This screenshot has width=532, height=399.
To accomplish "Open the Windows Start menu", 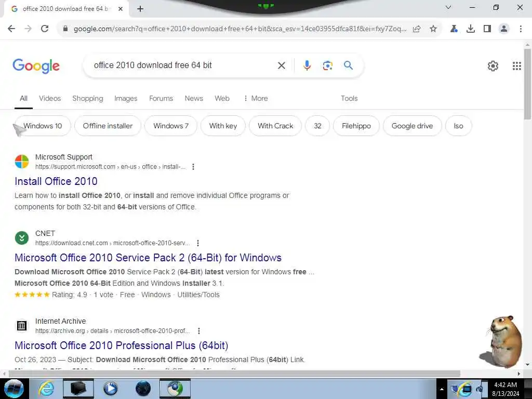I will [x=14, y=389].
